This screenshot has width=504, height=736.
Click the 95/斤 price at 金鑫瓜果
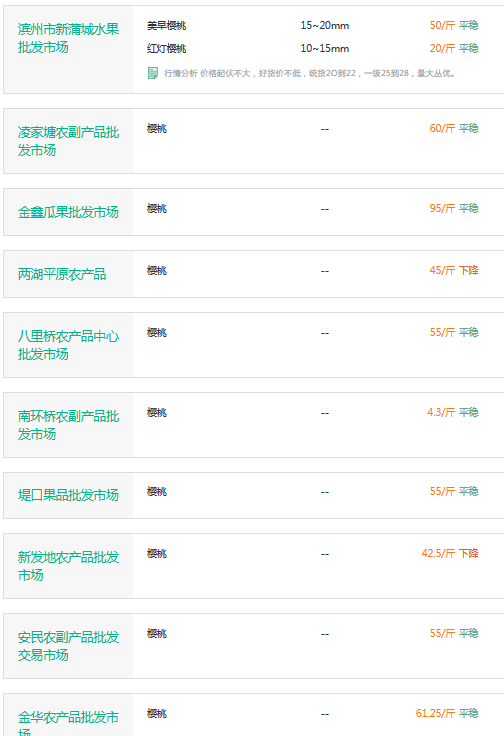443,208
